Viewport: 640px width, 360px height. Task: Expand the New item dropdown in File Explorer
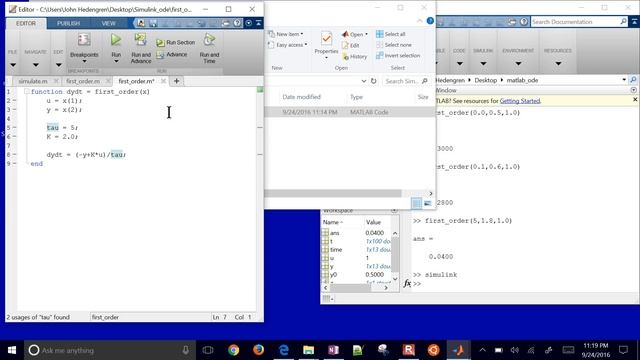(302, 34)
